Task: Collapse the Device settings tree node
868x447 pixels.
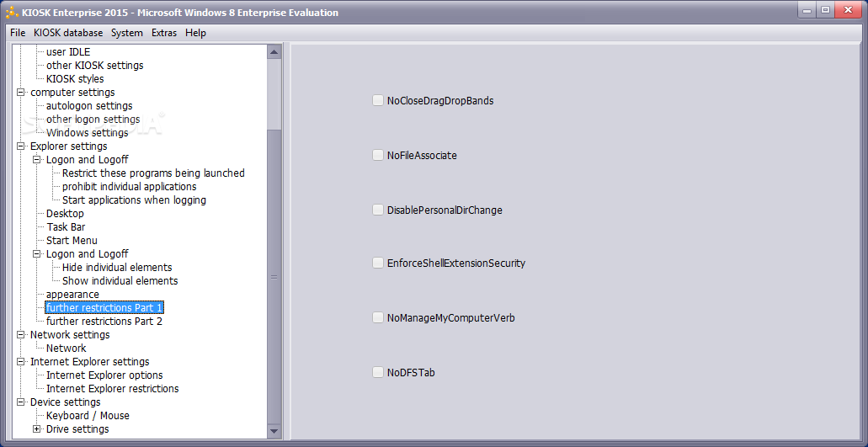Action: tap(21, 402)
